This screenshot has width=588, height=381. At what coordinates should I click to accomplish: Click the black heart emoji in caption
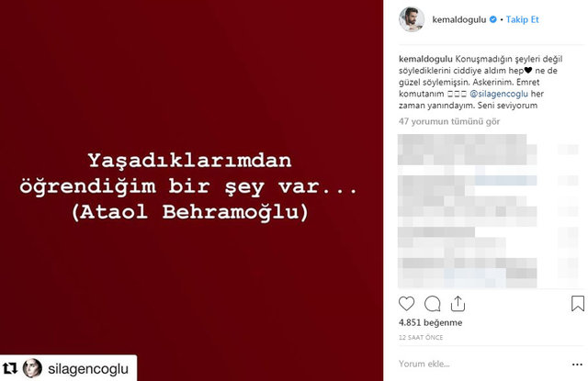pos(528,70)
